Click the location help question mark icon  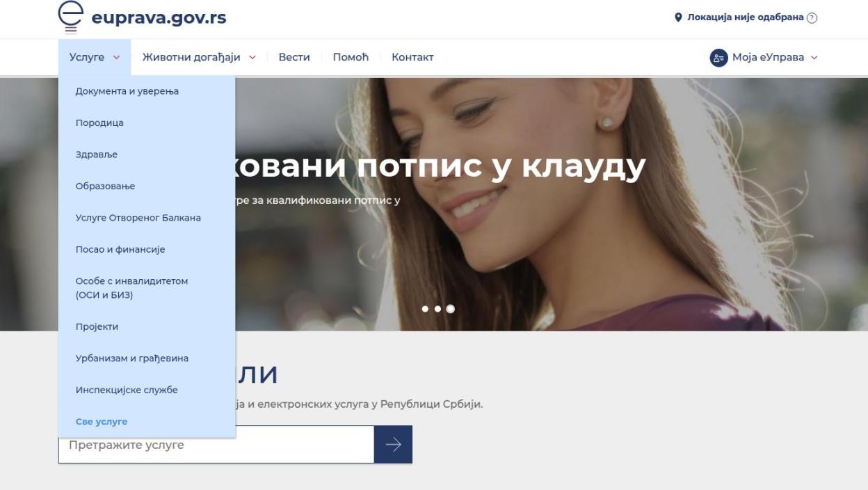(812, 17)
